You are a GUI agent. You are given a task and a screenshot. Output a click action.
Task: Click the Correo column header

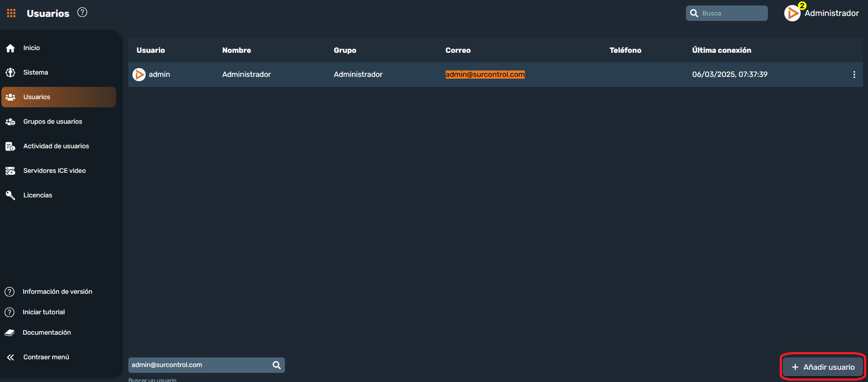[458, 50]
